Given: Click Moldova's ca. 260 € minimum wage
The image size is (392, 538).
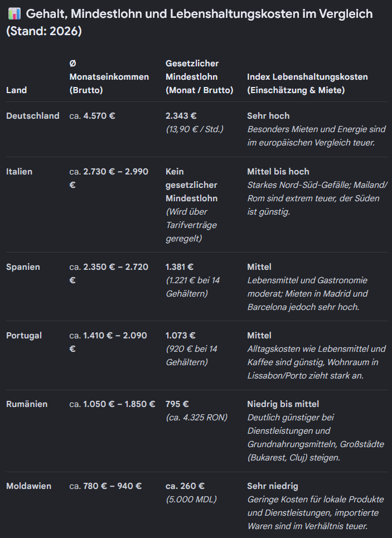Looking at the screenshot, I should click(185, 486).
